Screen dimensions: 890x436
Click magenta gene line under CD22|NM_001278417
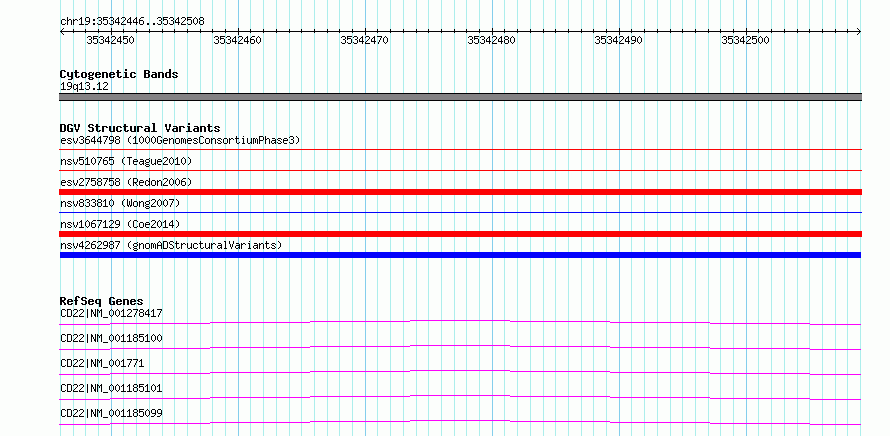(x=460, y=321)
